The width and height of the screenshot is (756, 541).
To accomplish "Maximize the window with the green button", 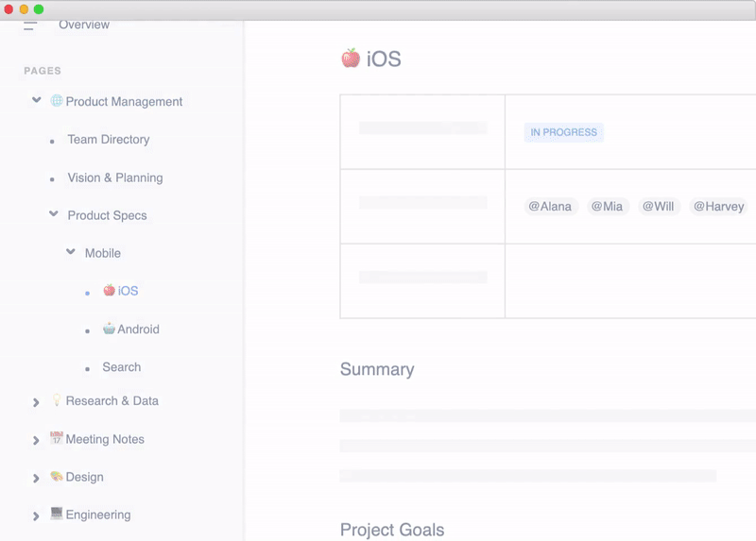I will [39, 9].
